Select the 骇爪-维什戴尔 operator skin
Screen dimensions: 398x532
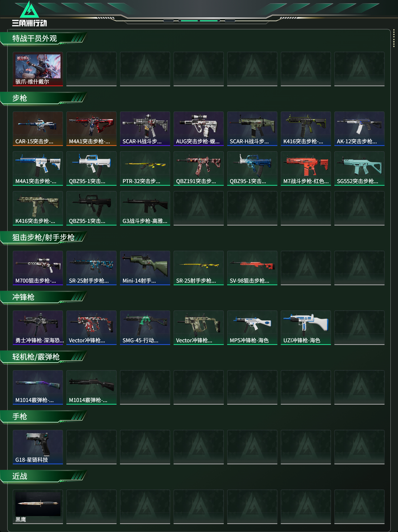pyautogui.click(x=38, y=69)
